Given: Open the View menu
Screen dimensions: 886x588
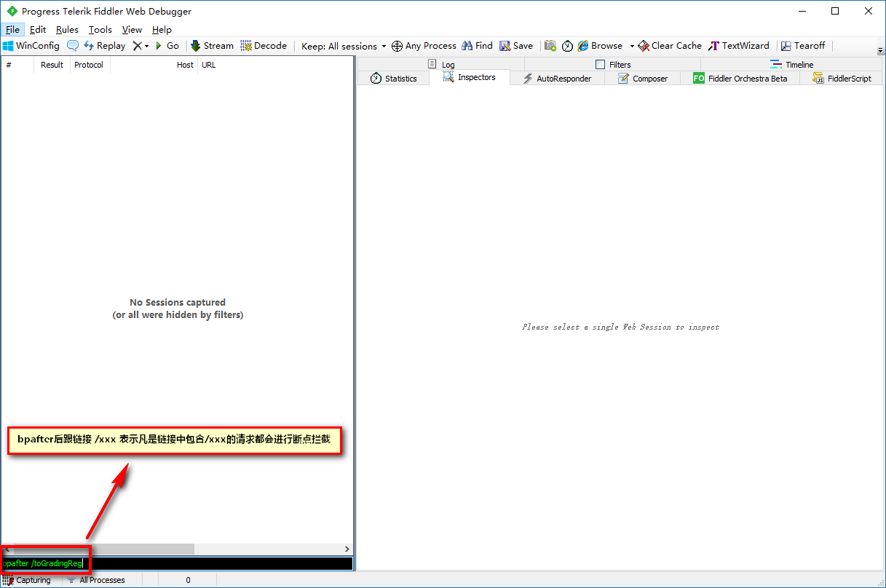Looking at the screenshot, I should (132, 30).
